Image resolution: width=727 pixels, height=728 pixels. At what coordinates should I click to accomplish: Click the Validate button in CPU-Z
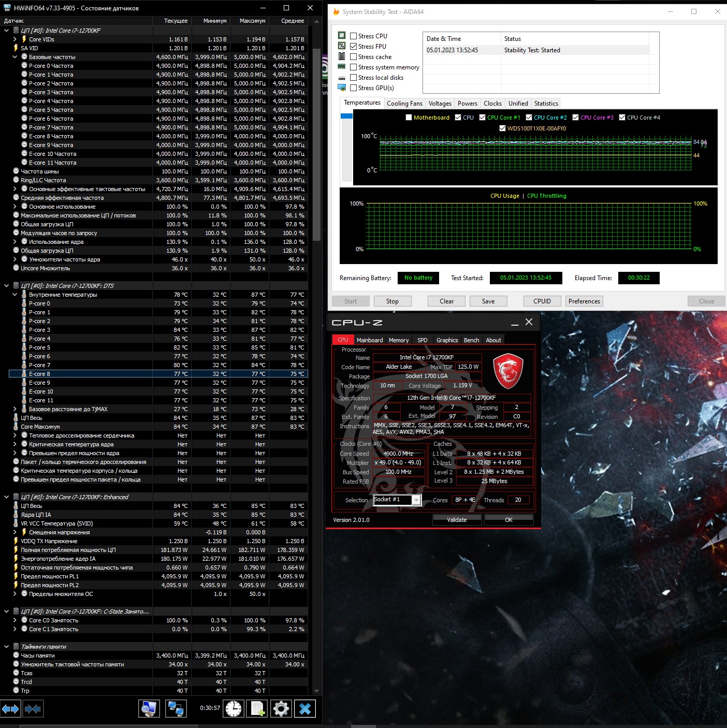point(457,520)
